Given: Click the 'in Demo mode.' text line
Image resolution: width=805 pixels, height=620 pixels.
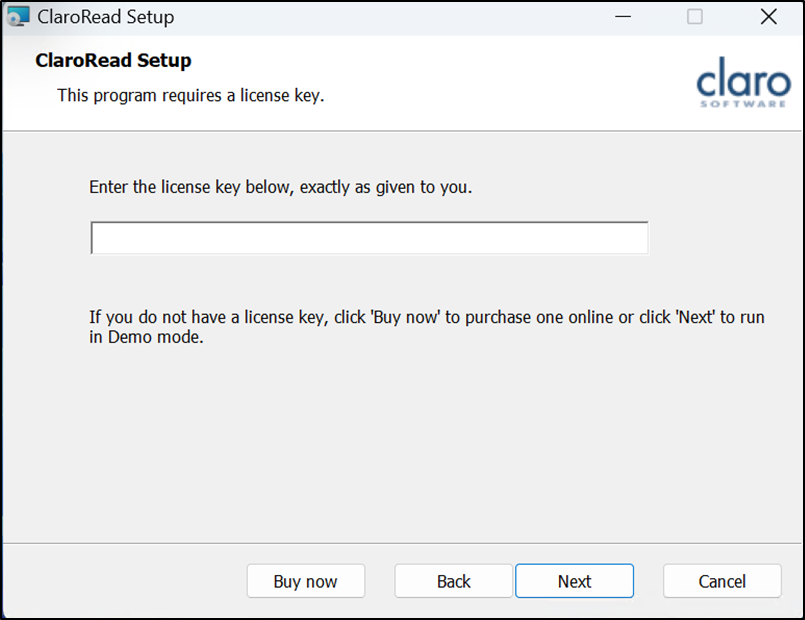Looking at the screenshot, I should point(146,338).
